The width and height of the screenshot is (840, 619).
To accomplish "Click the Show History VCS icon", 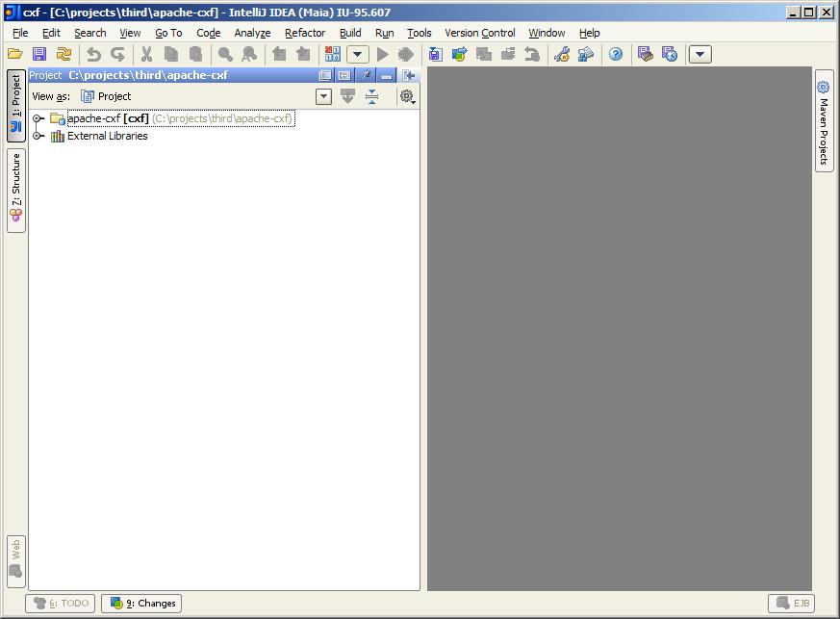I will 508,54.
